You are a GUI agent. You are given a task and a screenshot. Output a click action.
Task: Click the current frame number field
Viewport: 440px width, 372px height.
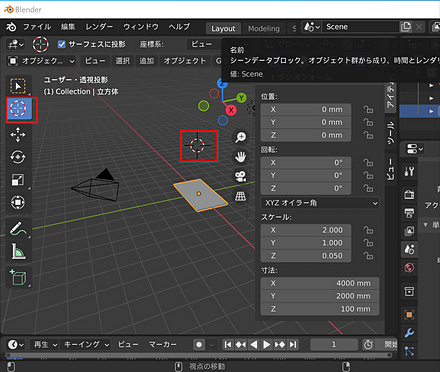tap(334, 344)
